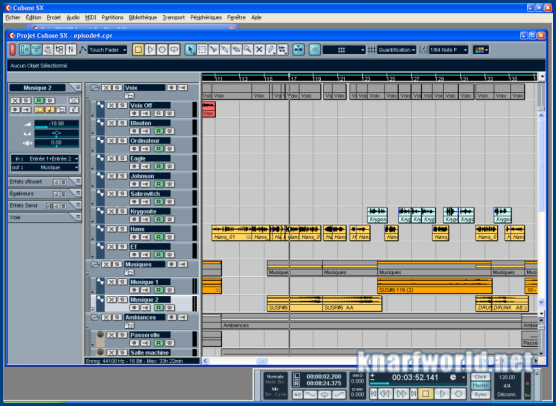Click the transport panel Record button

458,394
